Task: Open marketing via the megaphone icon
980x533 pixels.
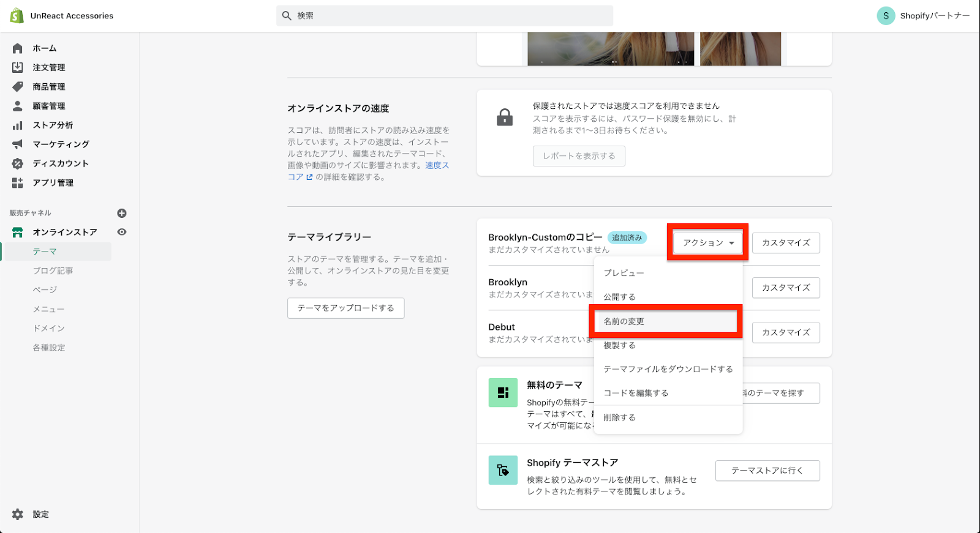Action: (18, 144)
